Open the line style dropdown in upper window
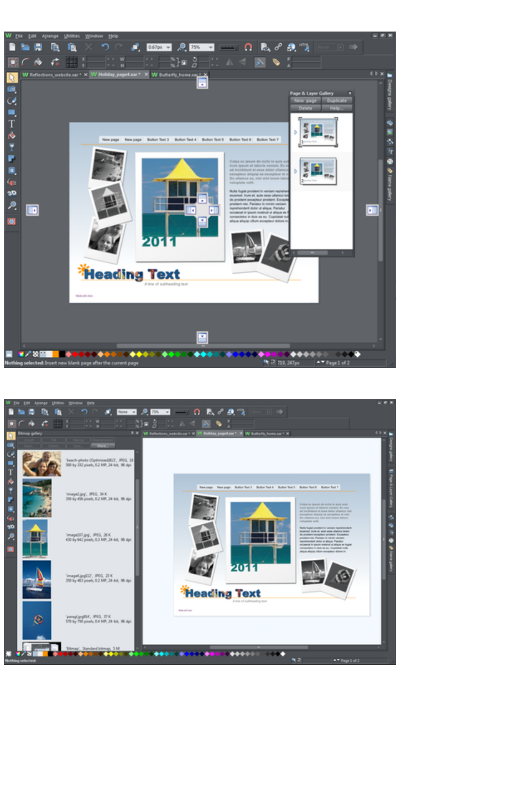This screenshot has height=806, width=532. point(230,48)
